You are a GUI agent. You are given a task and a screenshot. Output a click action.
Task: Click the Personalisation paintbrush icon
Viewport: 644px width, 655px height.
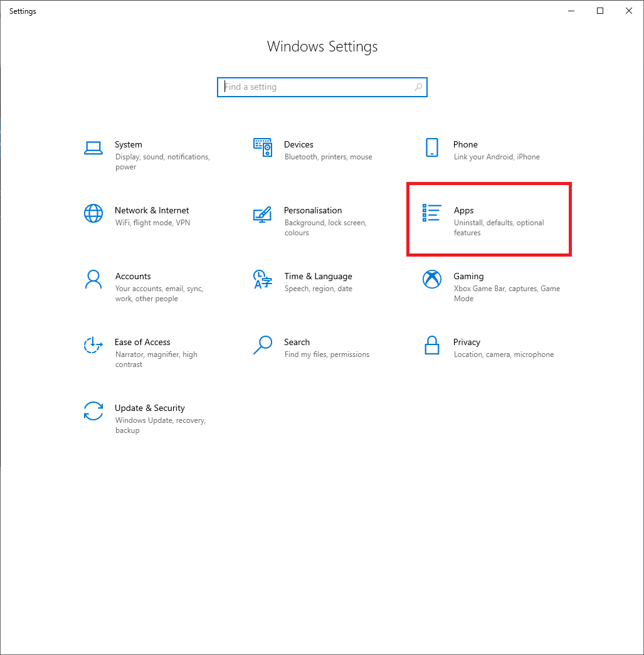point(263,215)
